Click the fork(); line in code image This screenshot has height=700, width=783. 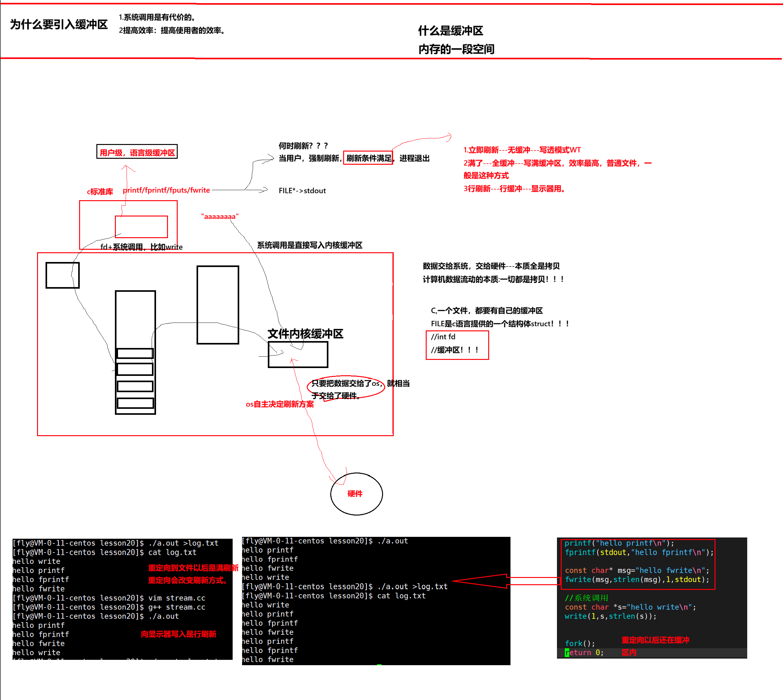pos(580,644)
